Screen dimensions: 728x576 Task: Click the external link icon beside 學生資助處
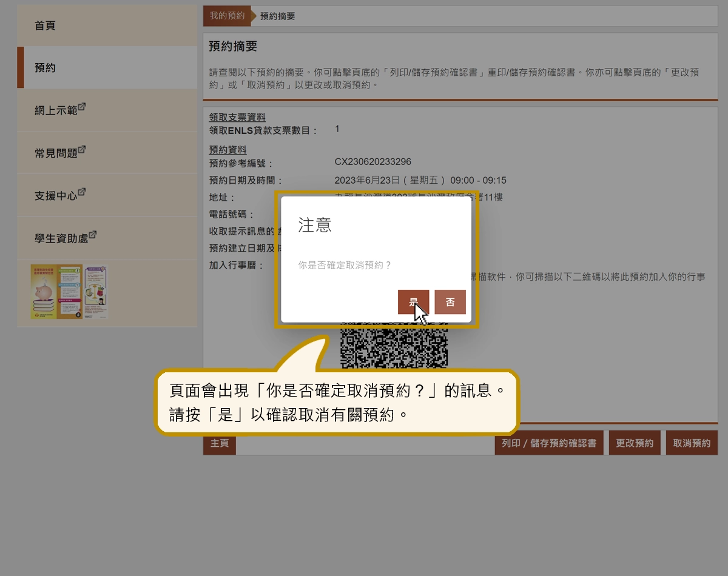point(91,234)
